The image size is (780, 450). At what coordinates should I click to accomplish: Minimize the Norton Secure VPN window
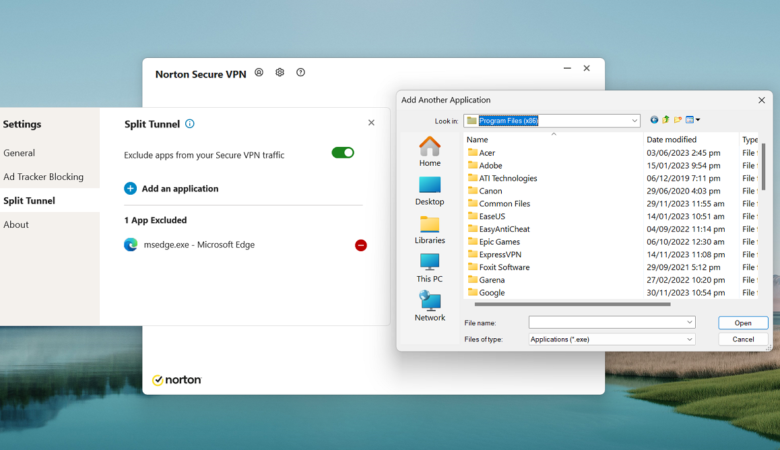(x=567, y=68)
